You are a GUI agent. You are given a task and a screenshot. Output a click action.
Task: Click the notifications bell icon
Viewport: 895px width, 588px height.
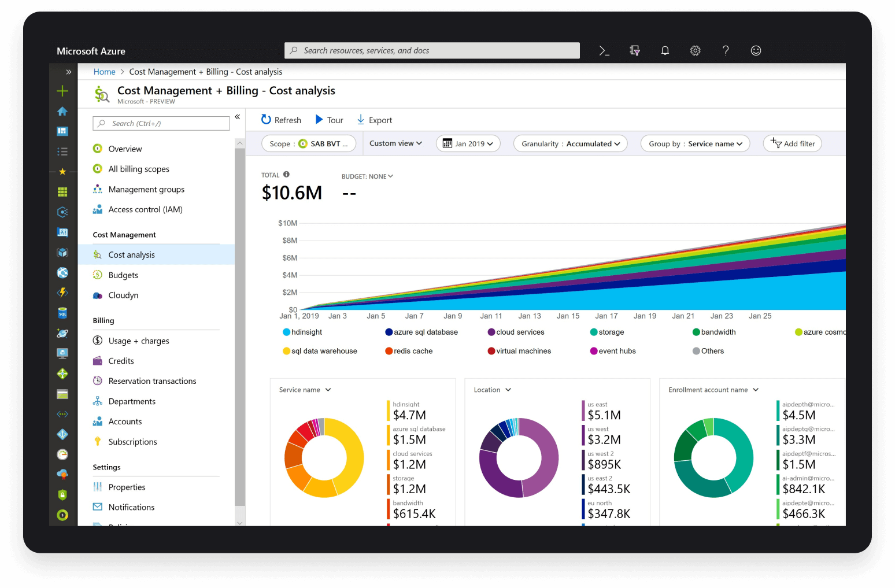pos(665,51)
